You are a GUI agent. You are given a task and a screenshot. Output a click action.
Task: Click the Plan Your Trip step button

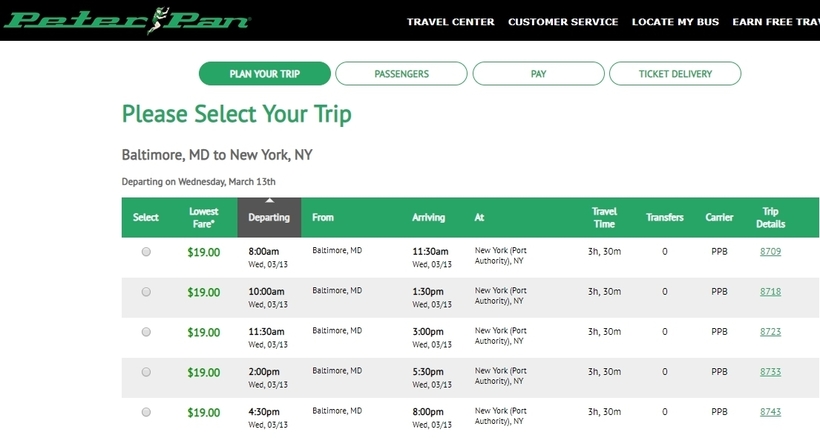click(265, 74)
